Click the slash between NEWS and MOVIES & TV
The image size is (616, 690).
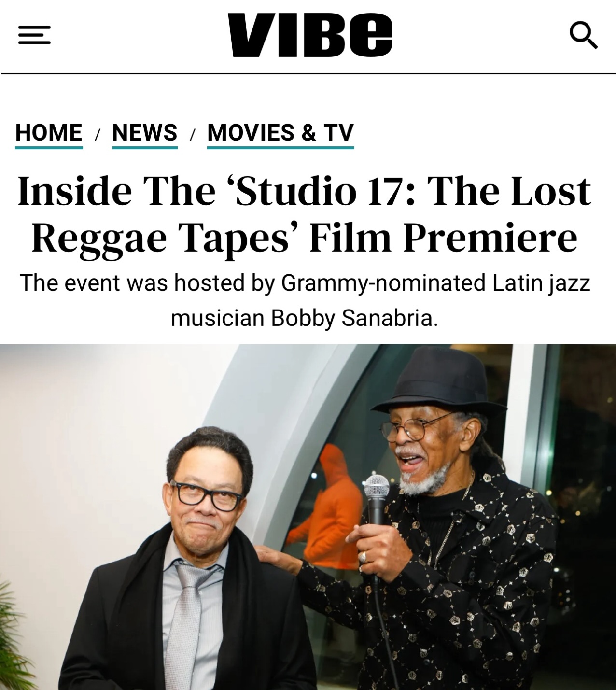[x=193, y=134]
